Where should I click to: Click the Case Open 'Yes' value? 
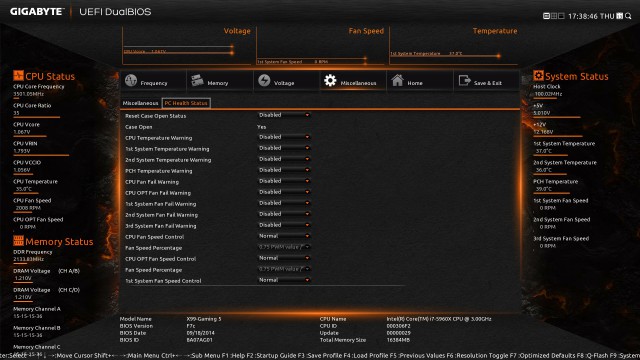pos(262,127)
